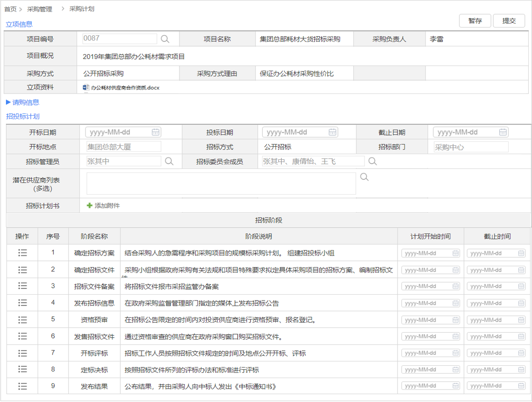
Task: Open the operation menu icon for 资格预审 row
Action: pyautogui.click(x=22, y=319)
